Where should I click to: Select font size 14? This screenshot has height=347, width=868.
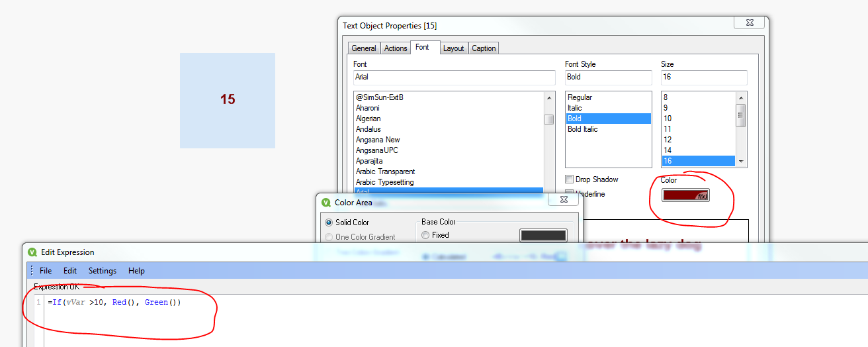[x=698, y=150]
